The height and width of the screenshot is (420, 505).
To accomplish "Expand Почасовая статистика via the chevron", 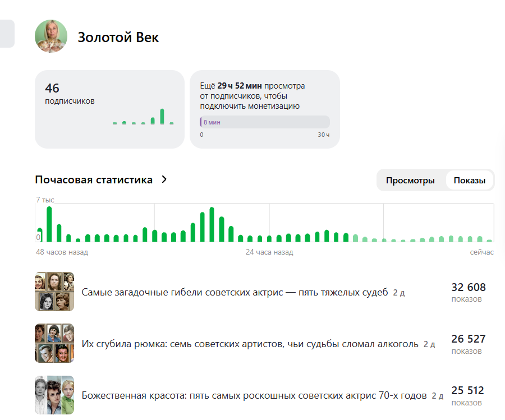I will (164, 179).
